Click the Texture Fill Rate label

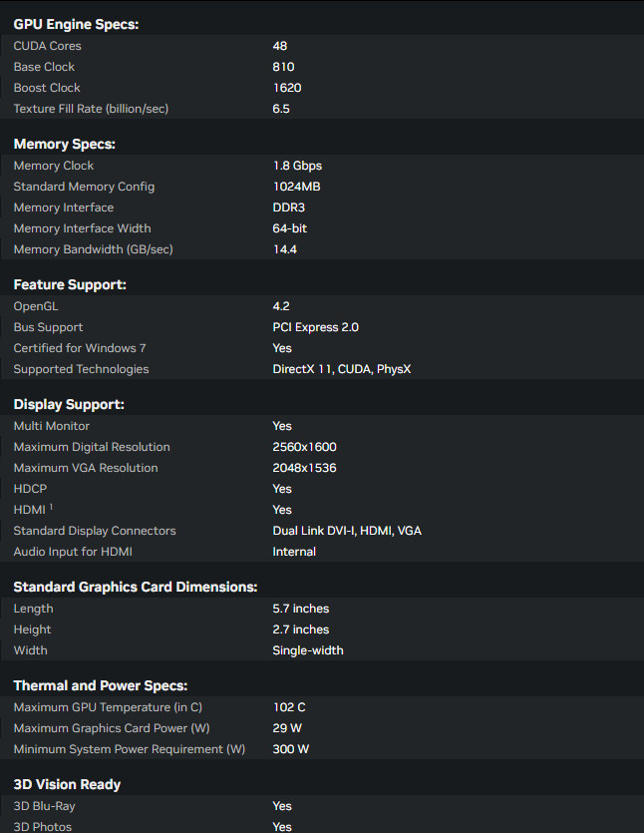(x=91, y=109)
